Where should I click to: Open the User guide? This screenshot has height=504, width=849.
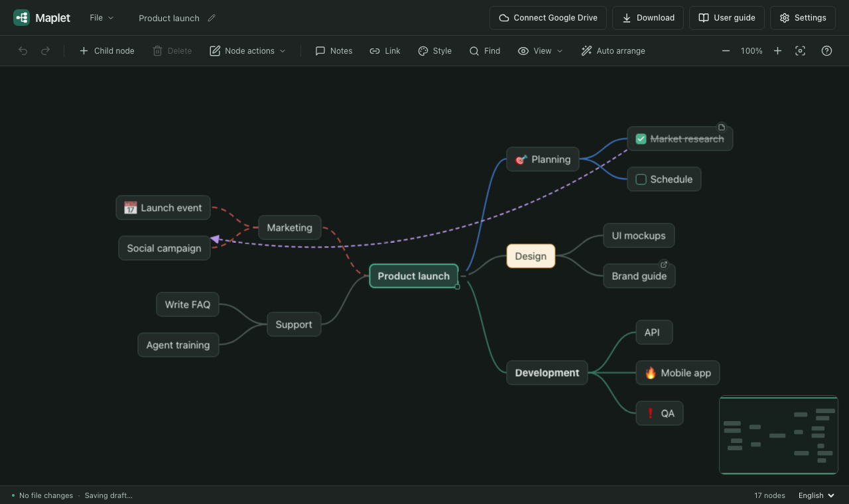[727, 18]
